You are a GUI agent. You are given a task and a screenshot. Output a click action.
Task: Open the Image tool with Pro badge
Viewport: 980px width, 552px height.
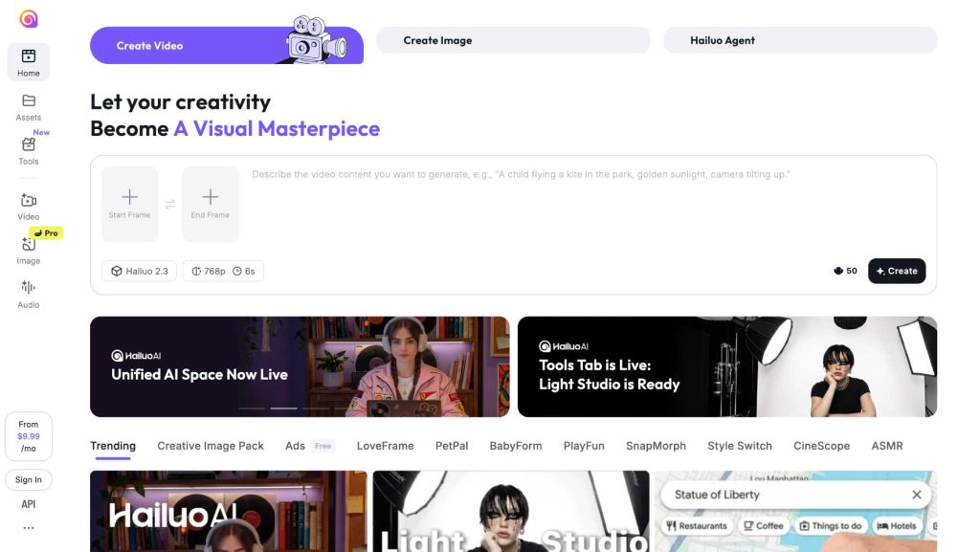coord(29,247)
